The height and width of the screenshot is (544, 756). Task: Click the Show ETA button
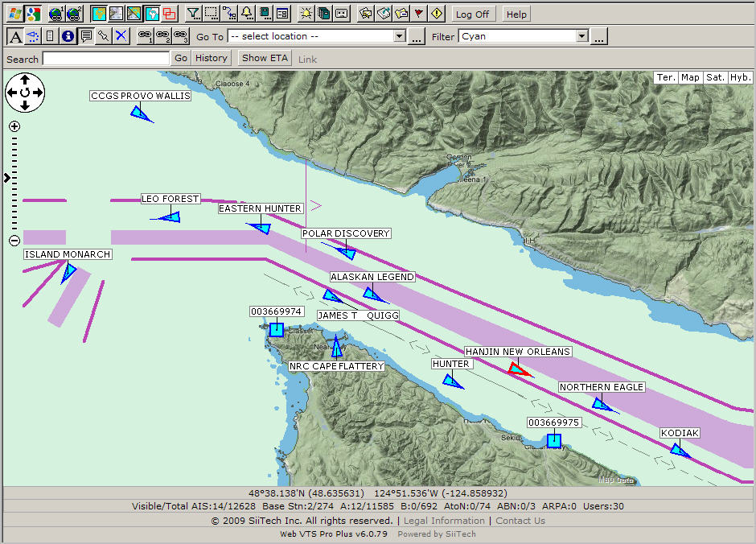coord(265,58)
